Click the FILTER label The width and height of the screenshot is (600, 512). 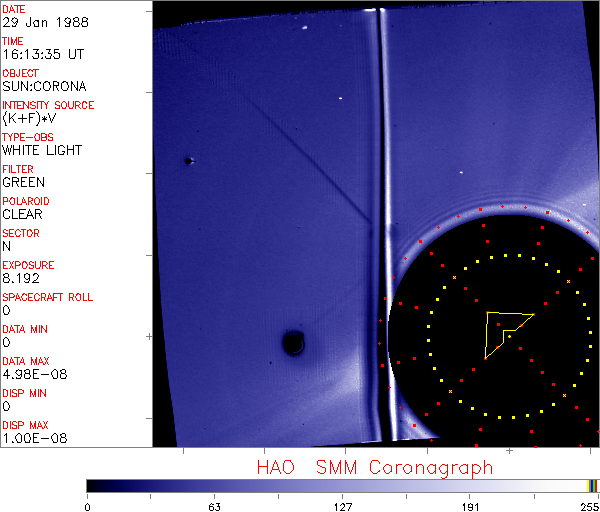click(18, 169)
